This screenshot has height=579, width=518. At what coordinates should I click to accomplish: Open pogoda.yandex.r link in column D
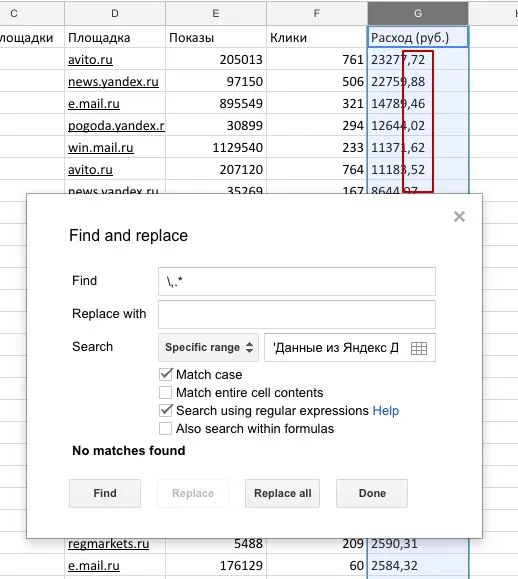tap(116, 126)
